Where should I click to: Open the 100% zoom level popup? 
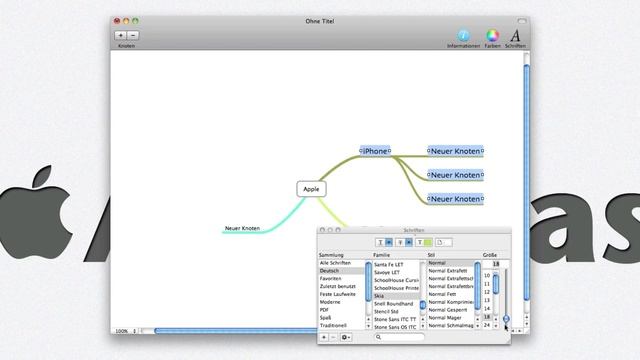pyautogui.click(x=126, y=331)
